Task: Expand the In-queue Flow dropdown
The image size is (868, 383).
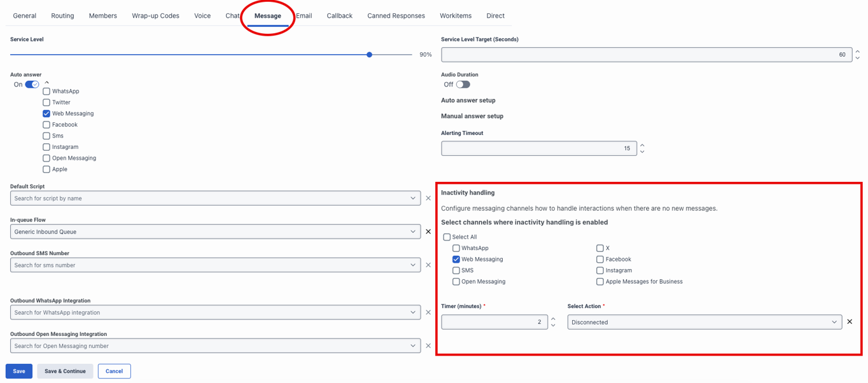Action: click(x=413, y=232)
